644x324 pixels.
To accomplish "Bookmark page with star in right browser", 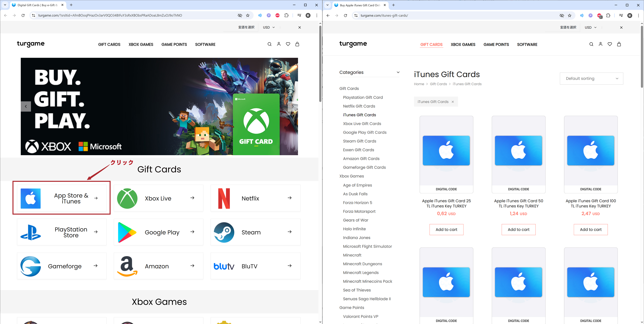I will coord(570,16).
